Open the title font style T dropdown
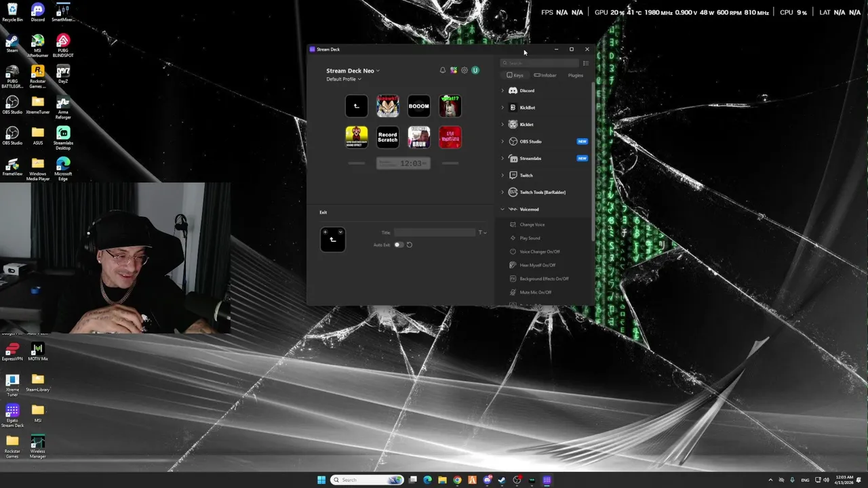The width and height of the screenshot is (868, 488). 482,232
